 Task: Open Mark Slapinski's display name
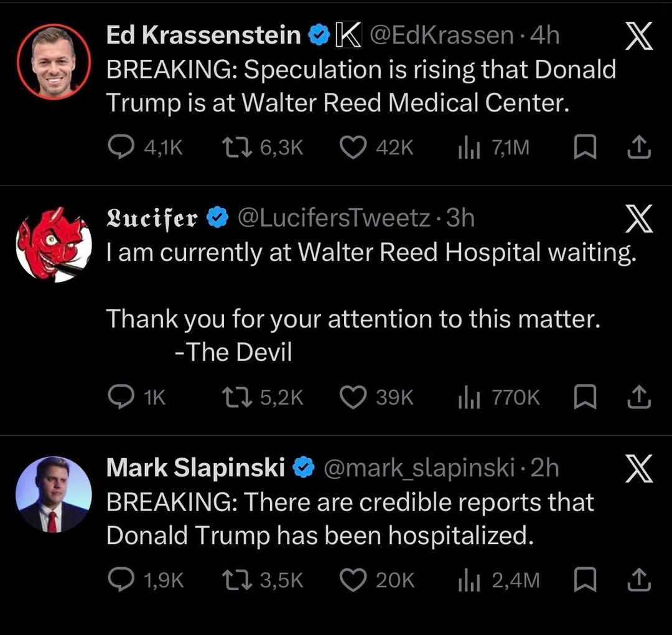pyautogui.click(x=195, y=468)
